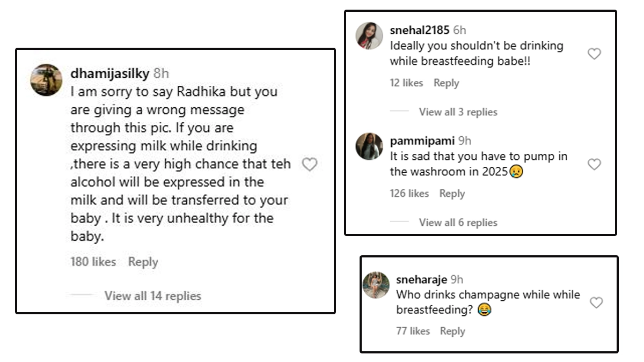The width and height of the screenshot is (644, 362).
Task: Reply to pammipami's comment
Action: click(452, 194)
